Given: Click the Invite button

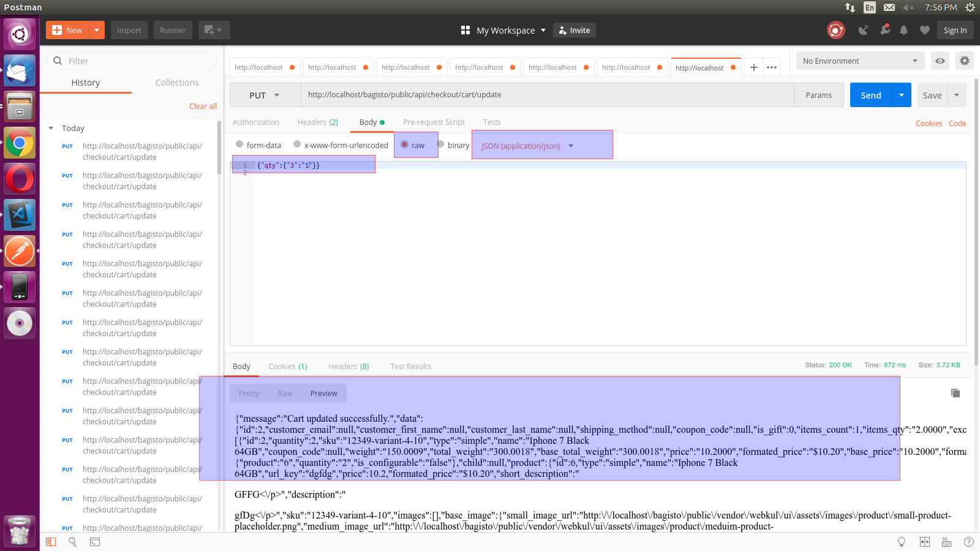Looking at the screenshot, I should (x=575, y=30).
